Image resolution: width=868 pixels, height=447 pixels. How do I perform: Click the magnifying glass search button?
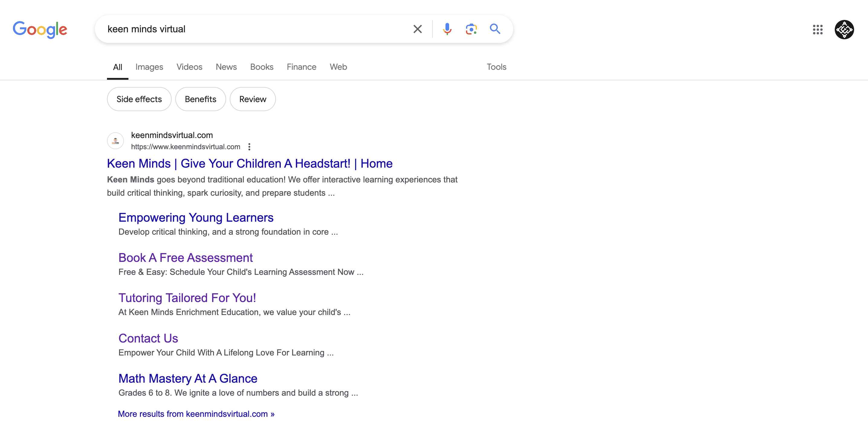coord(495,29)
